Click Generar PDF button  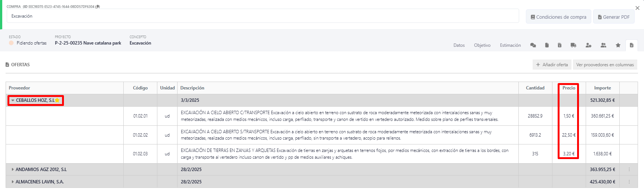click(x=613, y=17)
